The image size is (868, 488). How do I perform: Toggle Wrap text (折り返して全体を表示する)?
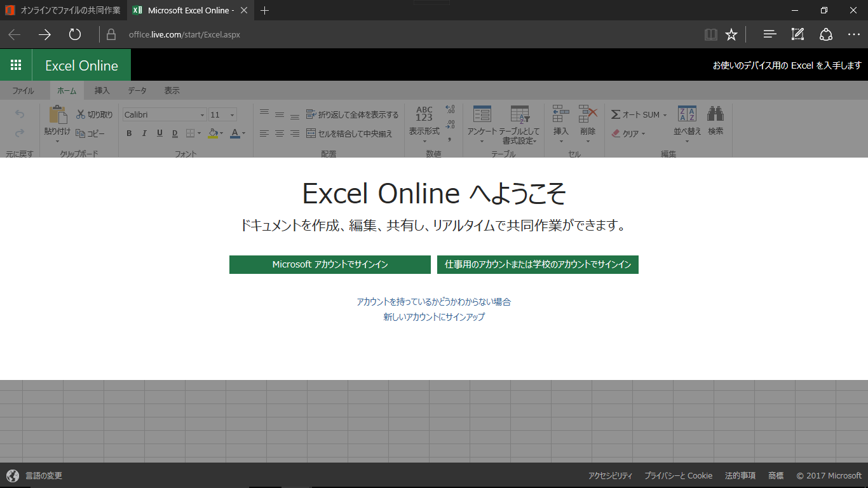(353, 114)
